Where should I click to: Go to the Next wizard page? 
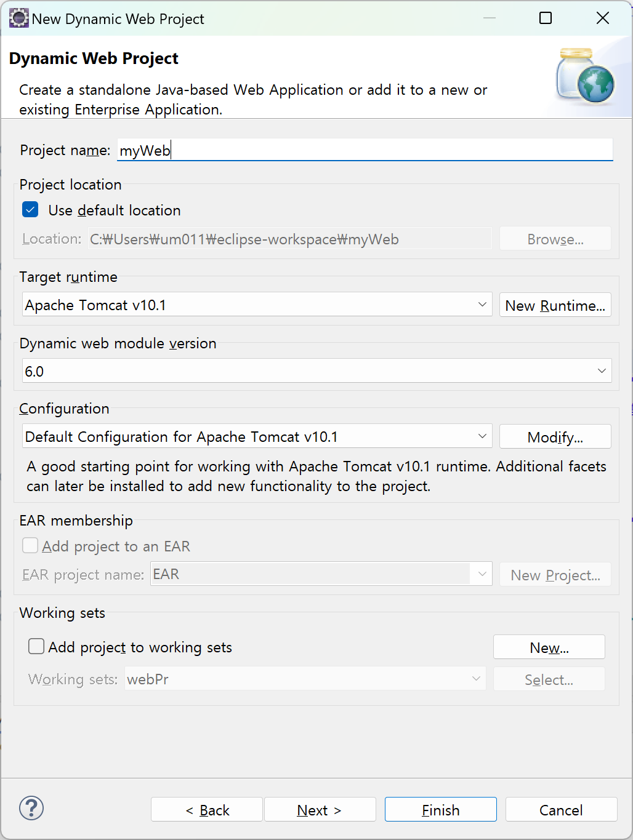coord(320,810)
